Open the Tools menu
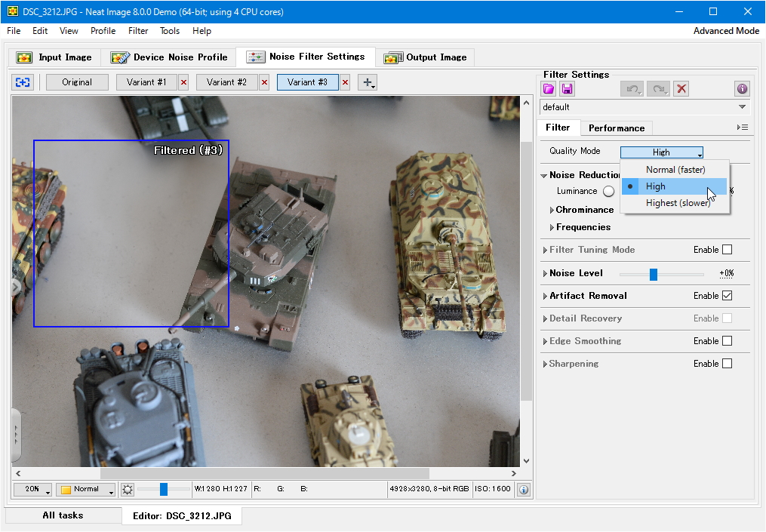766x532 pixels. tap(170, 31)
